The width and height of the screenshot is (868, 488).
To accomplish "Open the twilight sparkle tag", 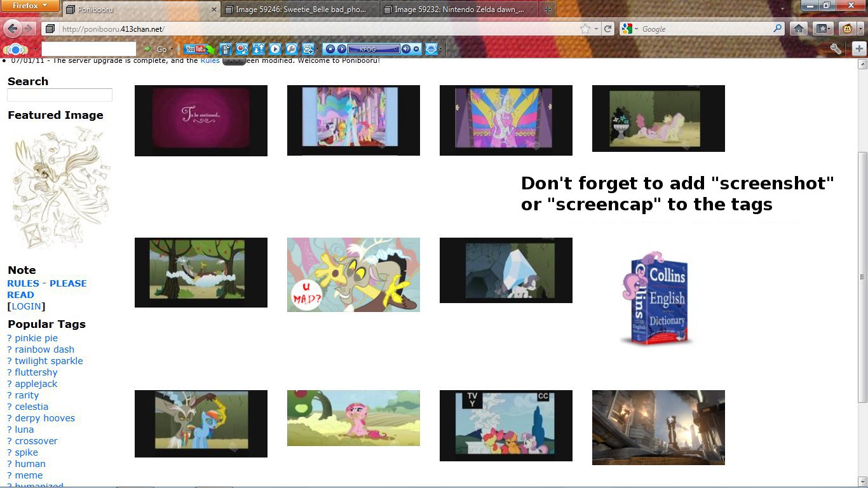I will click(x=49, y=361).
